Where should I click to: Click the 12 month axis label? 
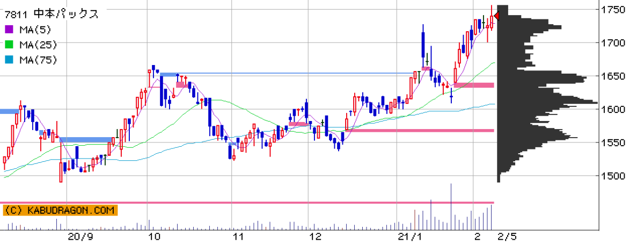point(314,237)
